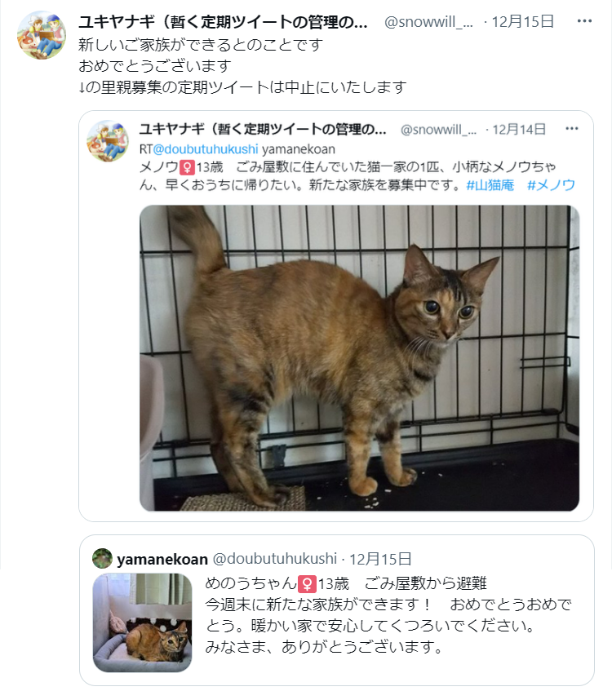Open the 12月15日 timestamp on the main tweet
612x700 pixels.
coord(523,21)
